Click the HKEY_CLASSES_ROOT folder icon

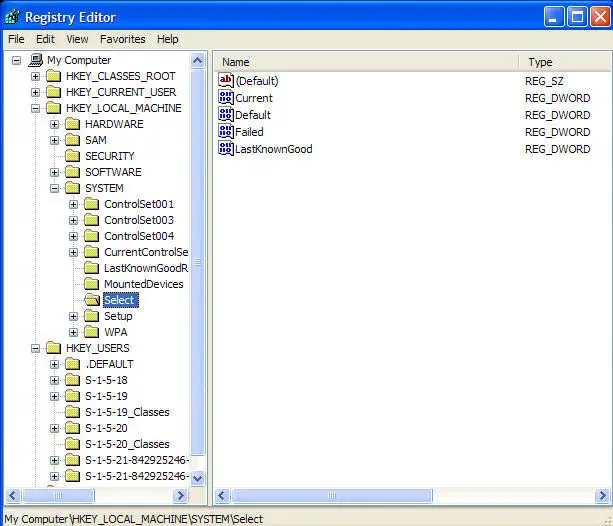(x=54, y=76)
